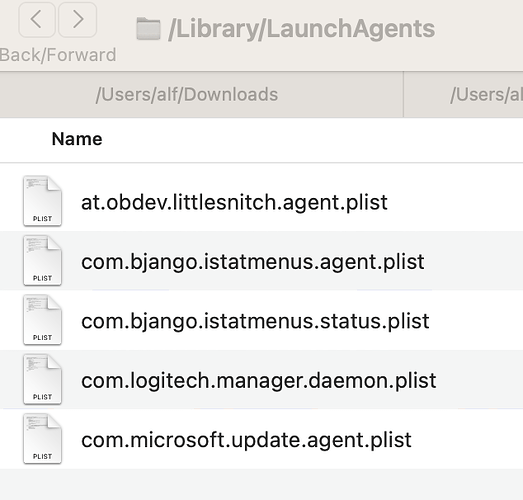Click the Forward arrow button
The height and width of the screenshot is (500, 523).
pos(78,19)
